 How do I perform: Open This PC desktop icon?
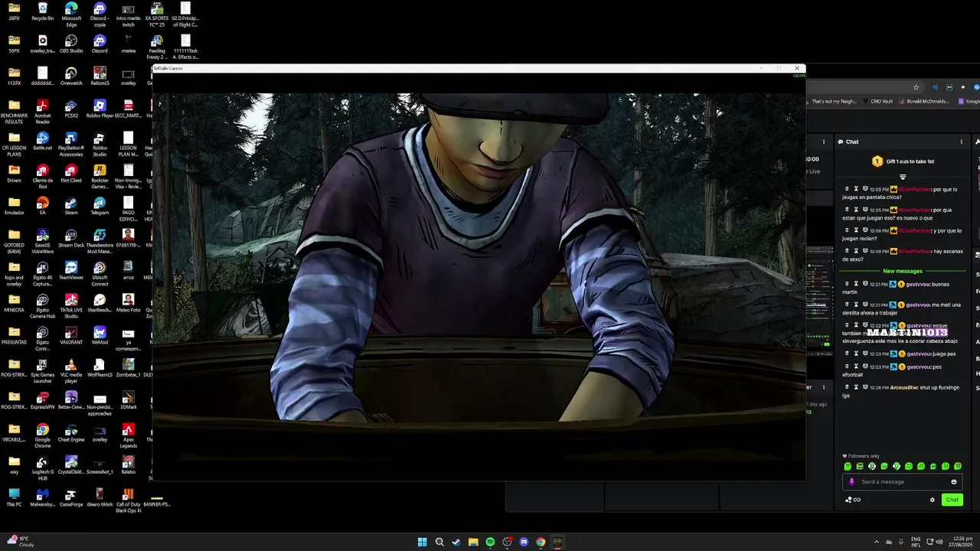pyautogui.click(x=14, y=497)
